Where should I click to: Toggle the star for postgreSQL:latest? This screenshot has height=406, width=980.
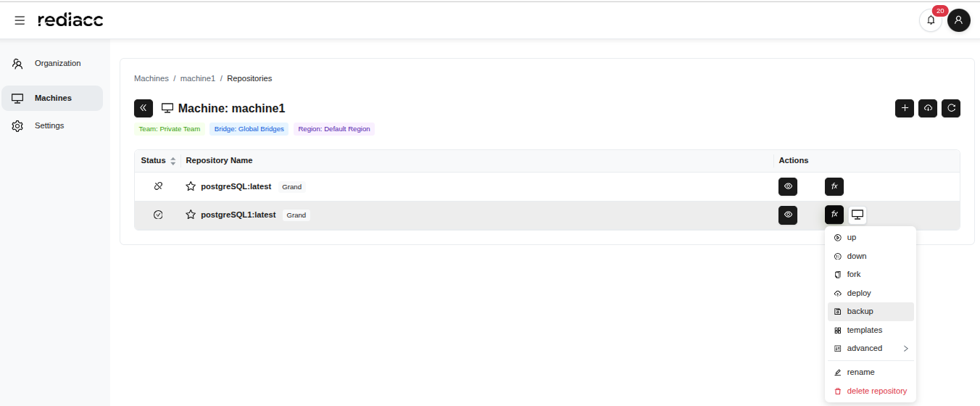[x=191, y=186]
